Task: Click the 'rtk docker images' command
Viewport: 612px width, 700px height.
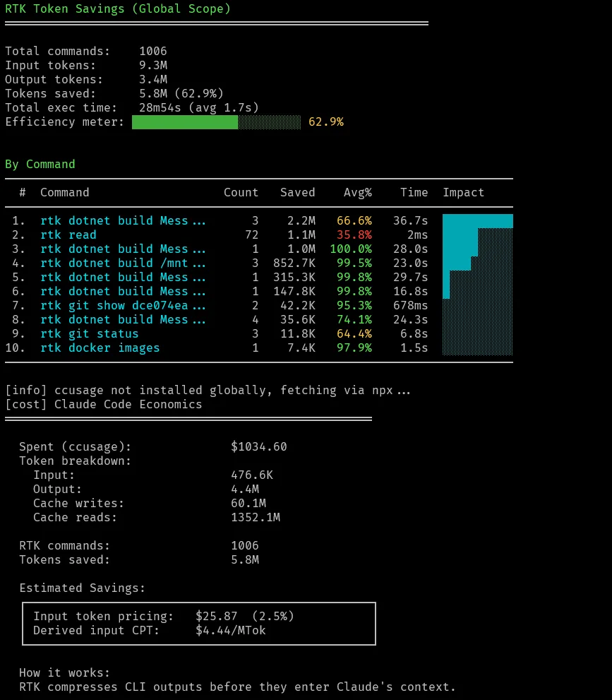Action: (100, 348)
